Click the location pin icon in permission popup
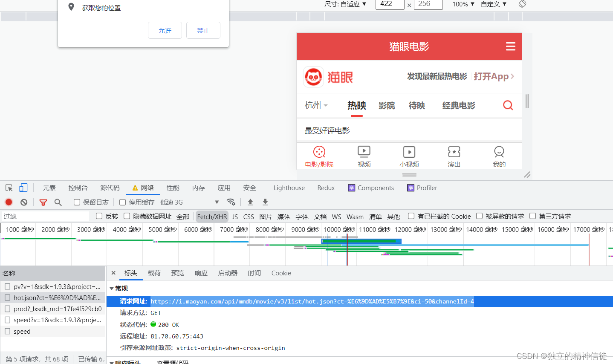613x364 pixels. (x=71, y=7)
